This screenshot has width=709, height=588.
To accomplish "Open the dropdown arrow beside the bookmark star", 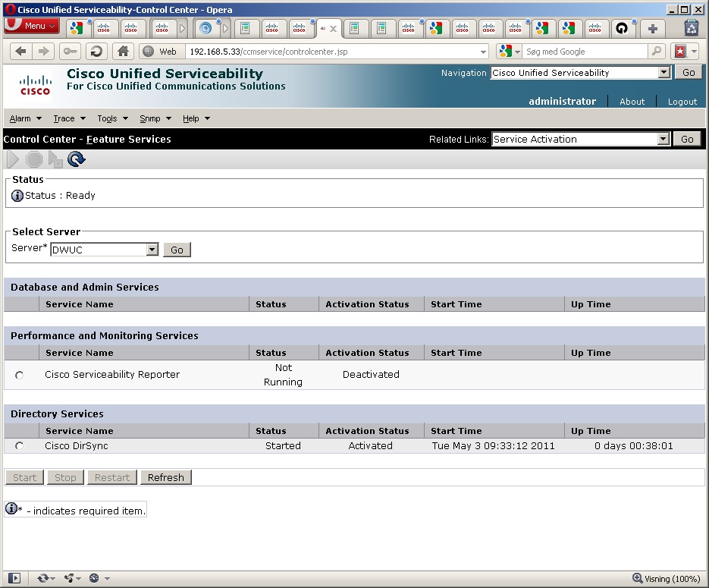I will [x=694, y=52].
